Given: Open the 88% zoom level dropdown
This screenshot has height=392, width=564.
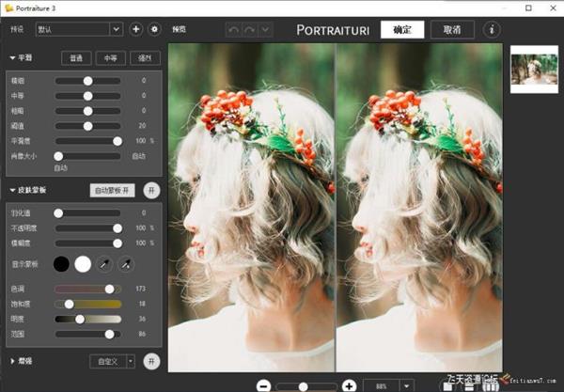Looking at the screenshot, I should (406, 385).
